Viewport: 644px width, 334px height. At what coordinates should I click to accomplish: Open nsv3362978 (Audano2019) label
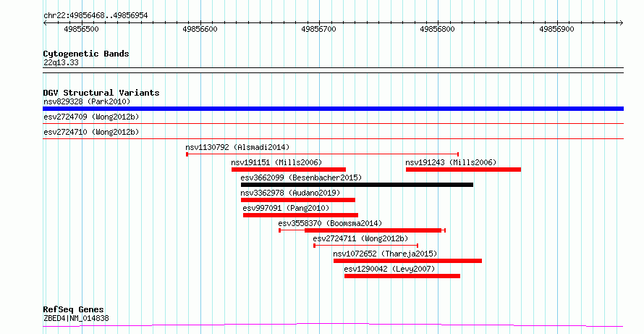coord(290,193)
